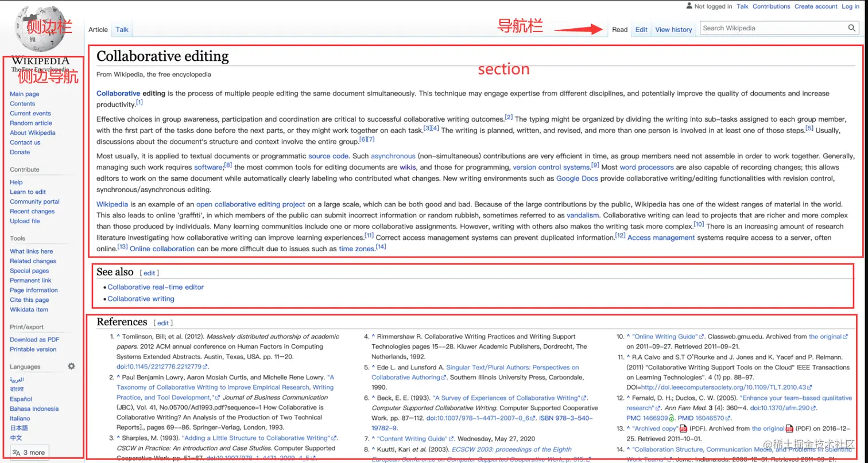Click the Log in link
Viewport: 868px width, 463px height.
[850, 6]
